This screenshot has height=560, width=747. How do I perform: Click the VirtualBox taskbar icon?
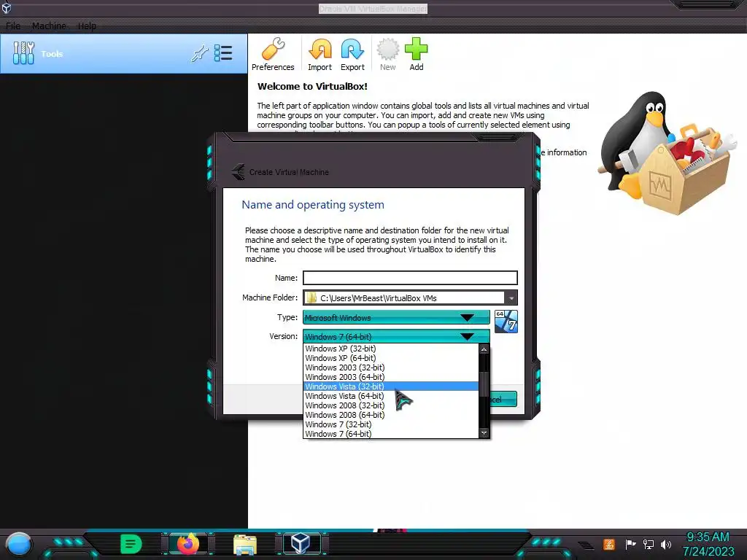301,543
